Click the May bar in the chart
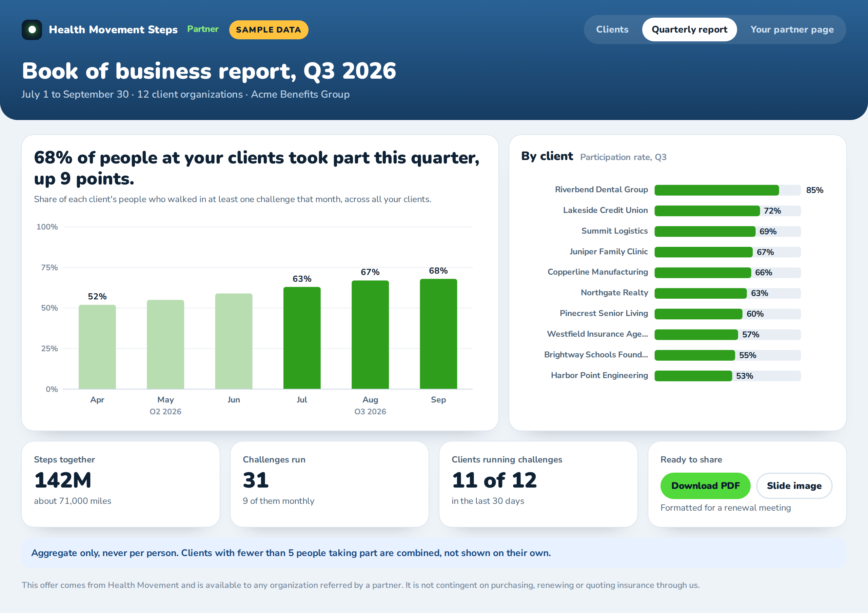868x613 pixels. coord(165,344)
